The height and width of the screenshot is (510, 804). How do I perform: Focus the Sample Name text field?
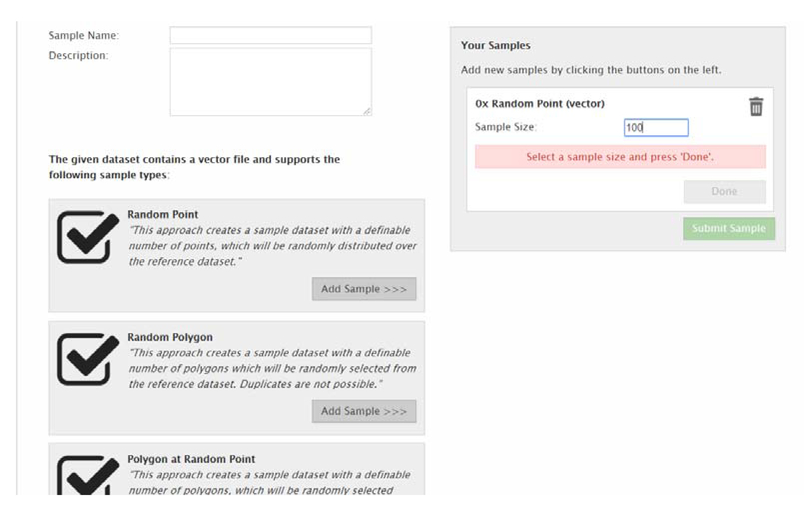point(271,35)
